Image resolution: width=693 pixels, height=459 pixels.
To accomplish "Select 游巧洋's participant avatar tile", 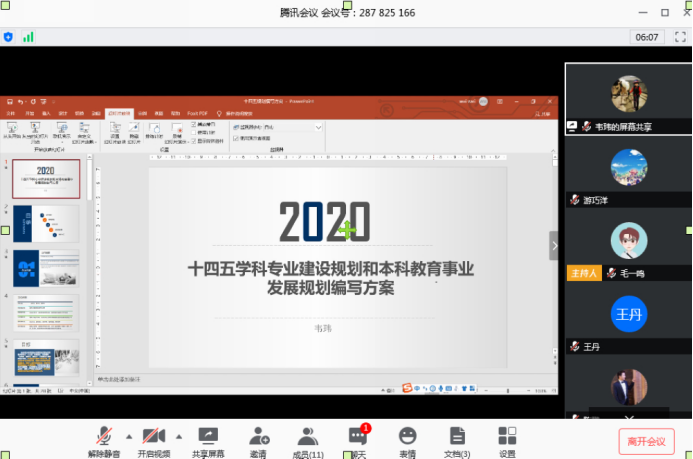I will pyautogui.click(x=628, y=171).
